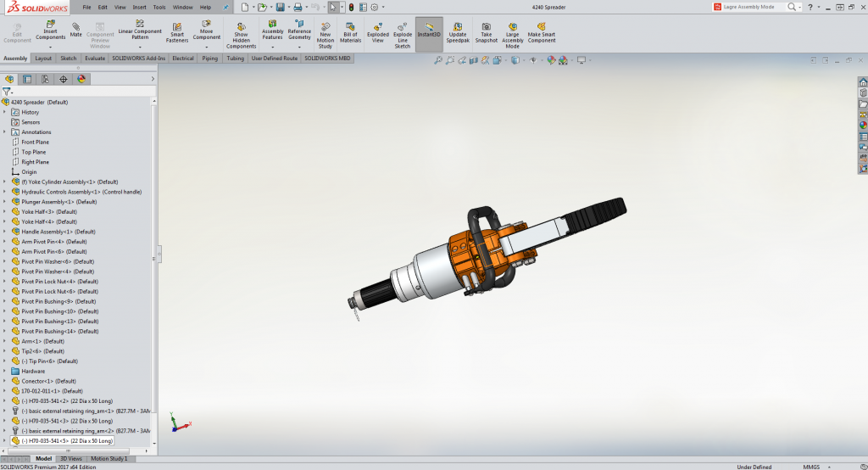Click the Save toolbar icon
The image size is (868, 470).
[x=280, y=7]
